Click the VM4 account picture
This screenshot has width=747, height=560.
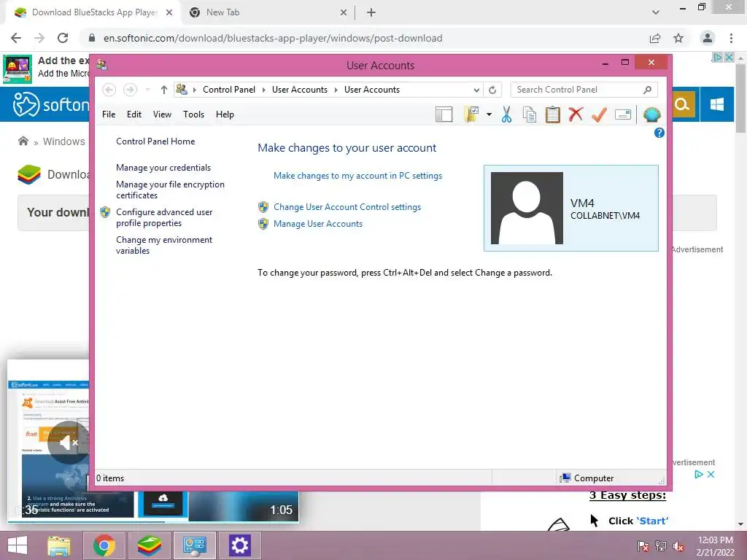click(x=527, y=208)
